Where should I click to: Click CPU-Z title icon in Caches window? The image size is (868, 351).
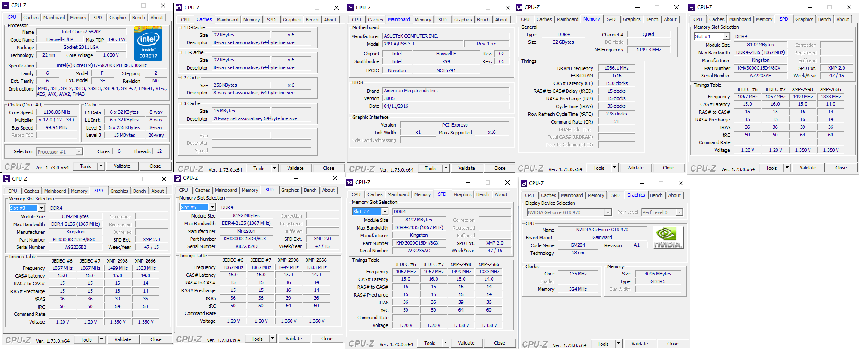pos(179,8)
